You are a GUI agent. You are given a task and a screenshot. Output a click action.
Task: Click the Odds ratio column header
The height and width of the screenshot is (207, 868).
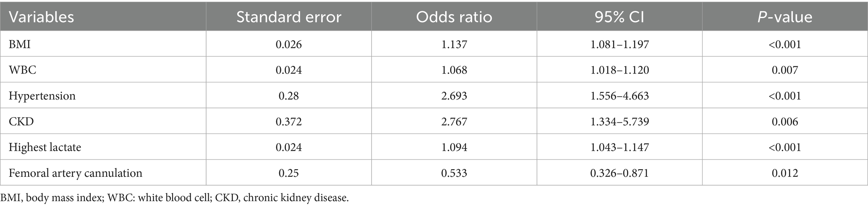[454, 17]
